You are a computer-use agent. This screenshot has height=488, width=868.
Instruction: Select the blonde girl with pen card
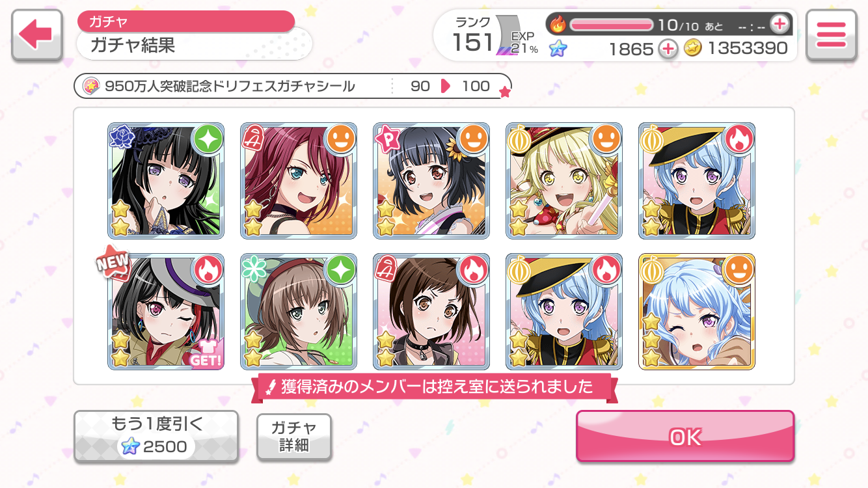(564, 181)
